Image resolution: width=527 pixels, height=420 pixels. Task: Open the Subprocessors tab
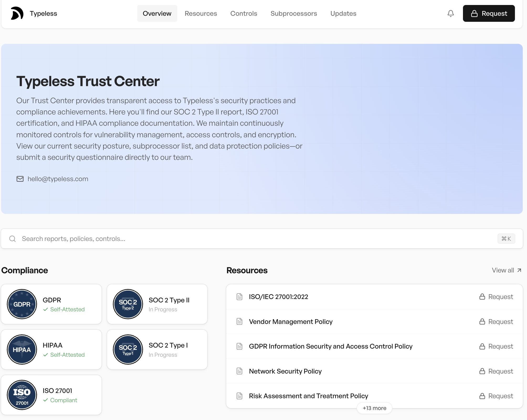tap(294, 13)
